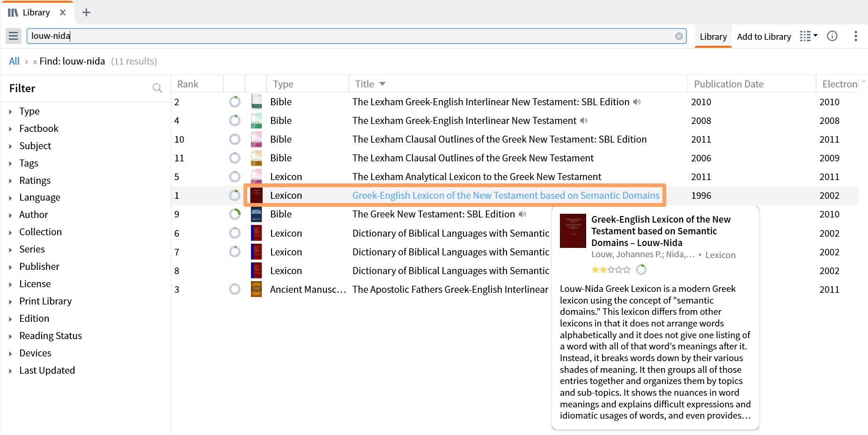868x435 pixels.
Task: Click the Louw-Nida cover thumbnail in the preview
Action: 573,231
